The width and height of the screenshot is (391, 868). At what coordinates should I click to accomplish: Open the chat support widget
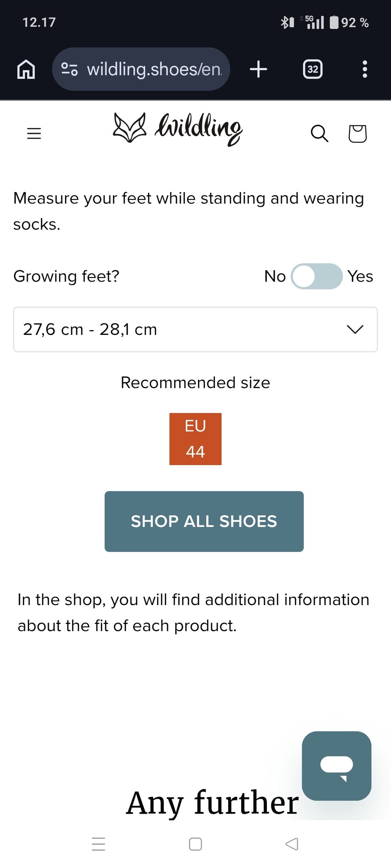coord(336,765)
